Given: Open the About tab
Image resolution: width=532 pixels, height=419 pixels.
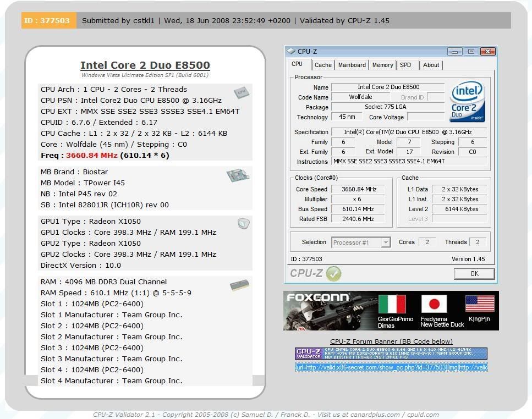Looking at the screenshot, I should click(x=431, y=65).
